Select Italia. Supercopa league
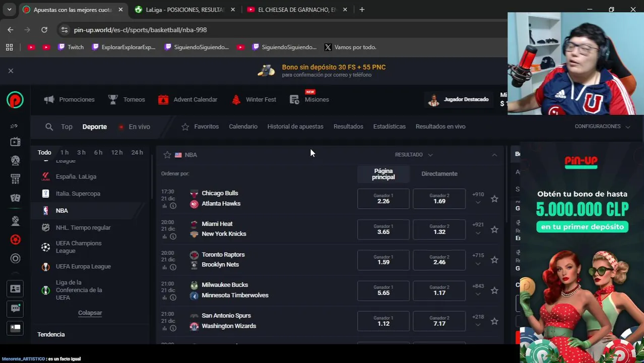The height and width of the screenshot is (363, 644). pyautogui.click(x=78, y=194)
